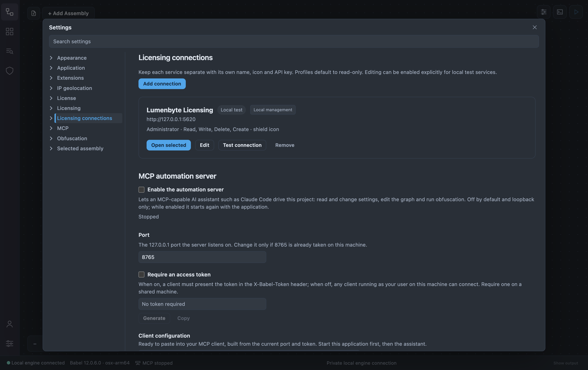
Task: Expand the Selected assembly chevron
Action: click(51, 149)
